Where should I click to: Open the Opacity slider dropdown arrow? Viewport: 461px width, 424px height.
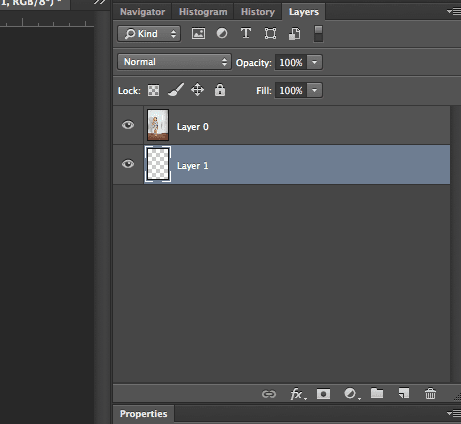coord(314,62)
